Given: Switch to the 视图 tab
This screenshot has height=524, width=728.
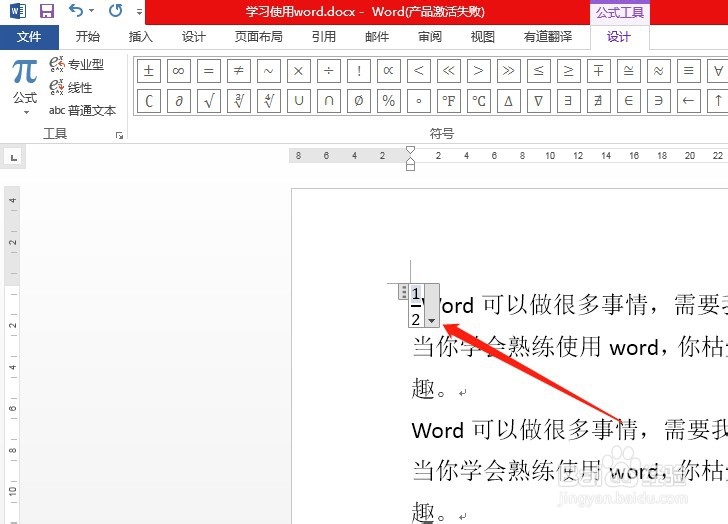Looking at the screenshot, I should pos(483,37).
